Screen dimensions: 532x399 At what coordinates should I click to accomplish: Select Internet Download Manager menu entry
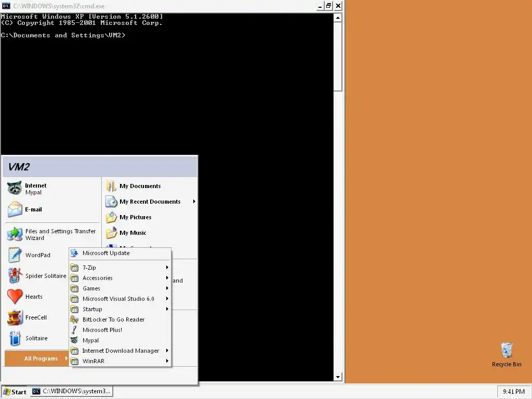point(121,351)
